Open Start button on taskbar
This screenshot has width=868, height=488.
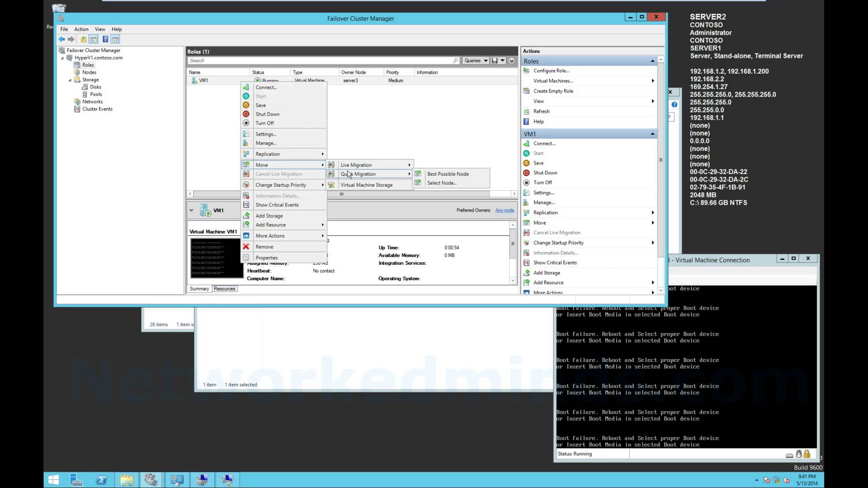tap(53, 480)
